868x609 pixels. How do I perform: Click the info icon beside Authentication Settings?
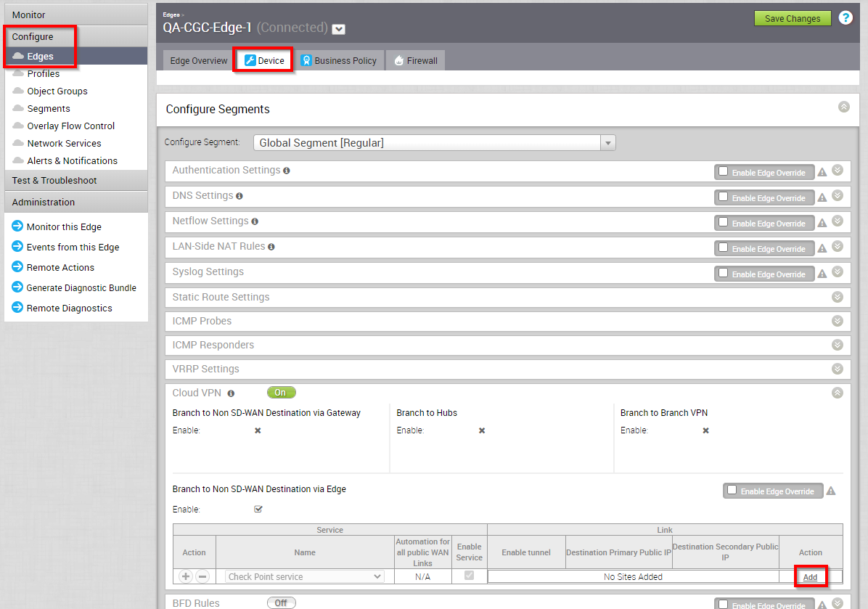[x=286, y=171]
